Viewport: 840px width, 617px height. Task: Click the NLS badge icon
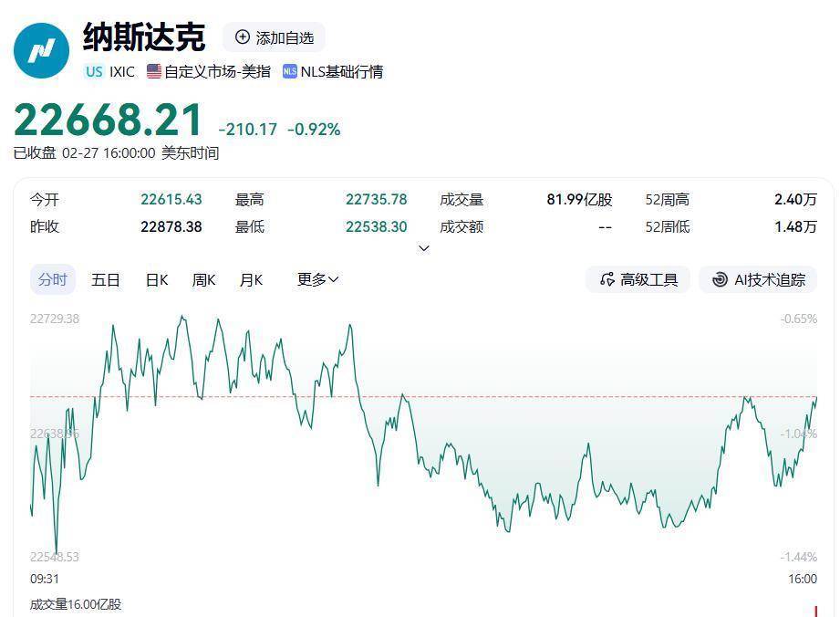pos(290,71)
